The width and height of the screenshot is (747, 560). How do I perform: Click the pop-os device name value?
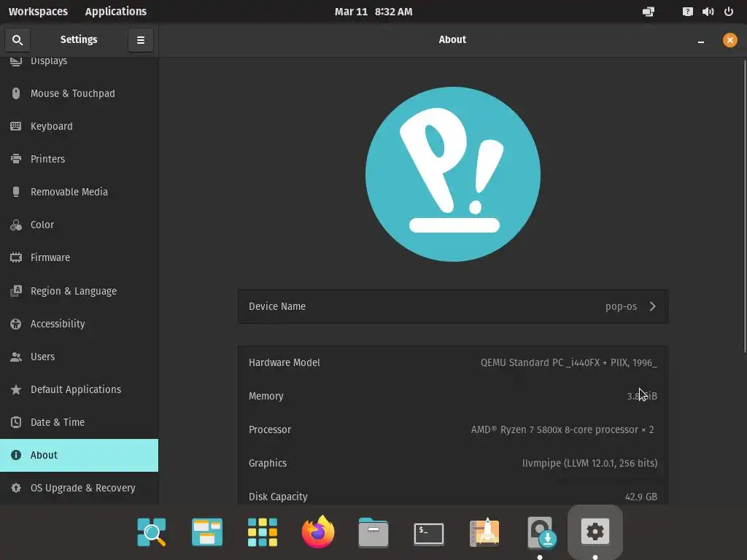point(621,307)
